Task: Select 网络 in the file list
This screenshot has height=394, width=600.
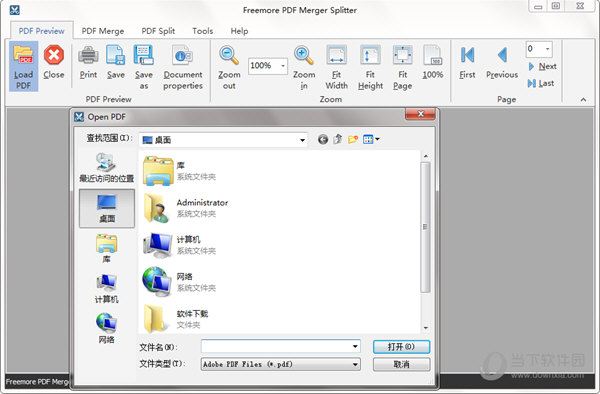Action: pos(180,282)
